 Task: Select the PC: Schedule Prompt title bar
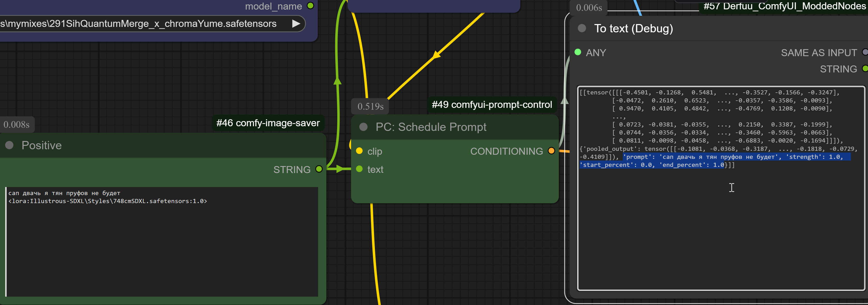pyautogui.click(x=455, y=127)
